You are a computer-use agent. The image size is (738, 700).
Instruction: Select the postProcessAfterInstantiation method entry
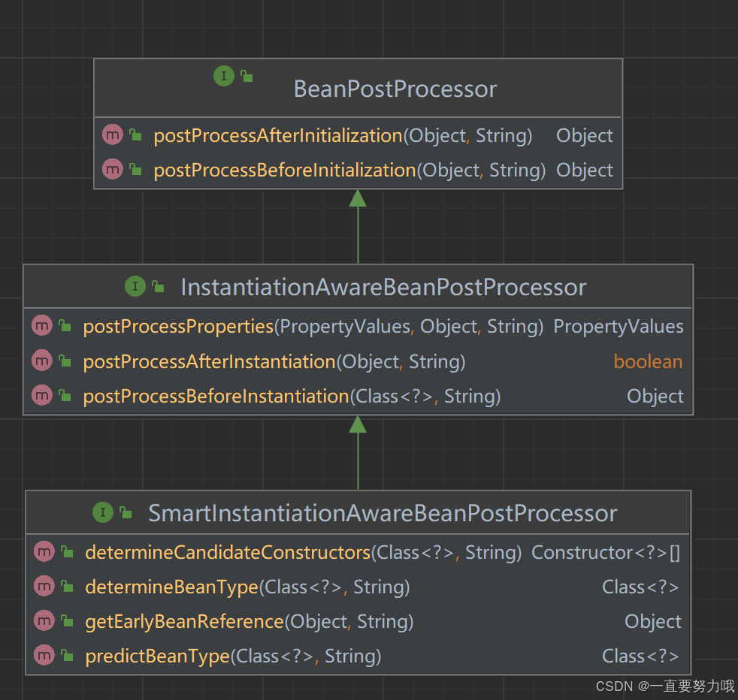coord(209,361)
